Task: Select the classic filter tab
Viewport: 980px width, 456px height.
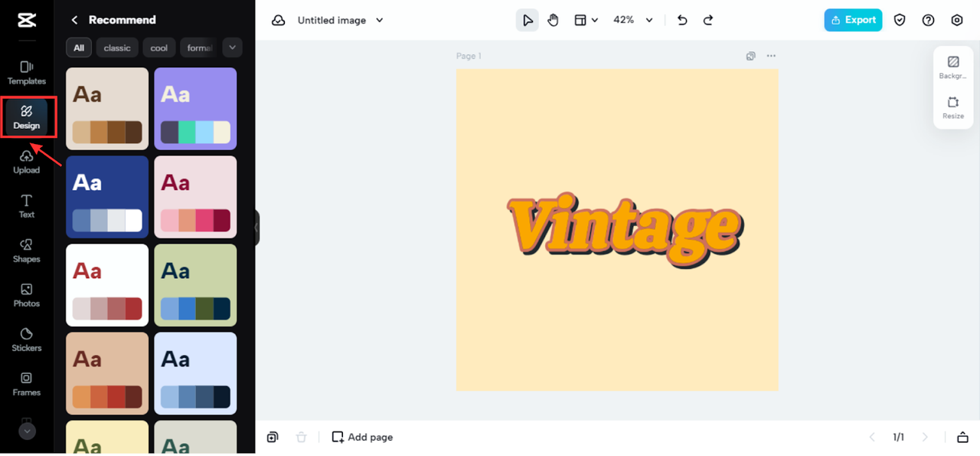Action: tap(117, 48)
